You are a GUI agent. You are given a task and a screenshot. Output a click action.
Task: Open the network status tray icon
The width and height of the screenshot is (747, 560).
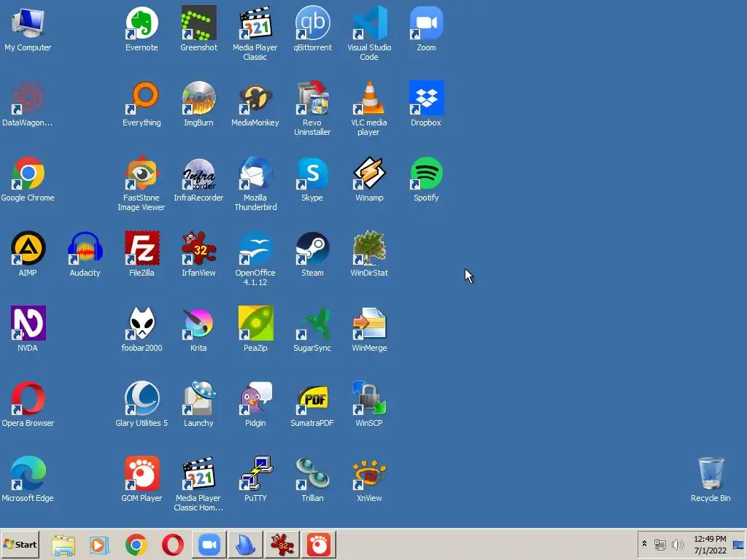659,544
